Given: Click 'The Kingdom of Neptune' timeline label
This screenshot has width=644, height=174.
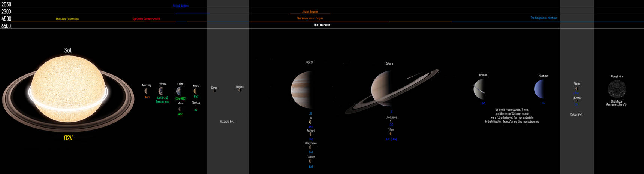Looking at the screenshot, I should [544, 18].
